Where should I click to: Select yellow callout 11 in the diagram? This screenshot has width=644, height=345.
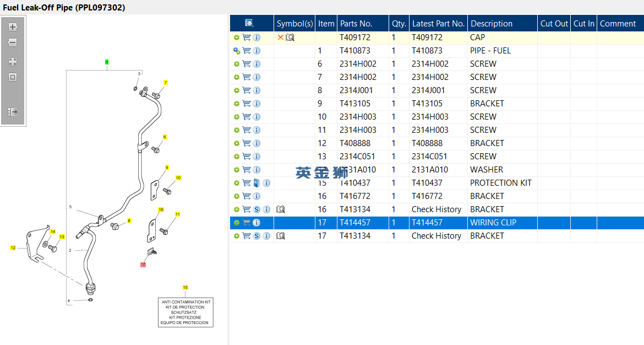(177, 214)
